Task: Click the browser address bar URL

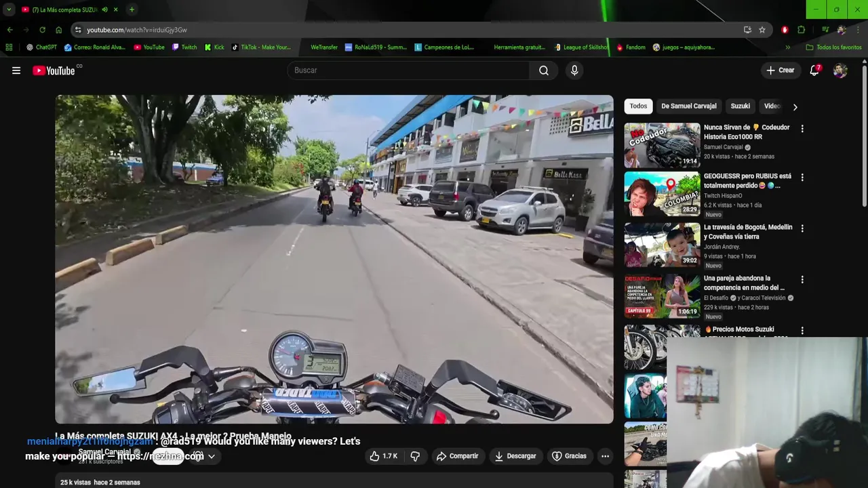Action: click(137, 30)
